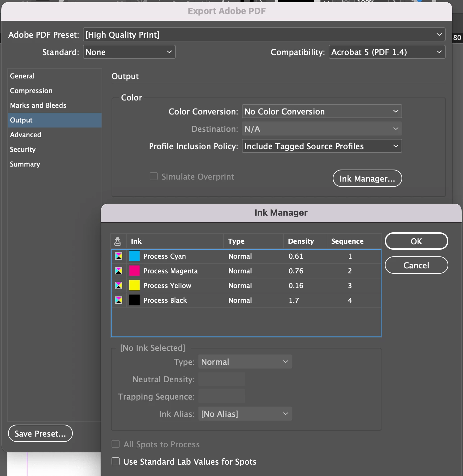Image resolution: width=463 pixels, height=476 pixels.
Task: Open the Color Conversion dropdown
Action: tap(322, 111)
